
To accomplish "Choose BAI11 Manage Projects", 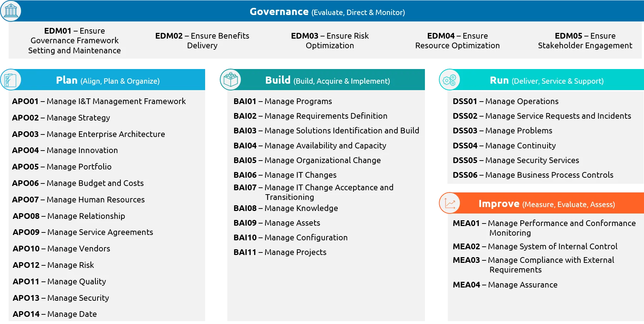I will click(x=280, y=252).
